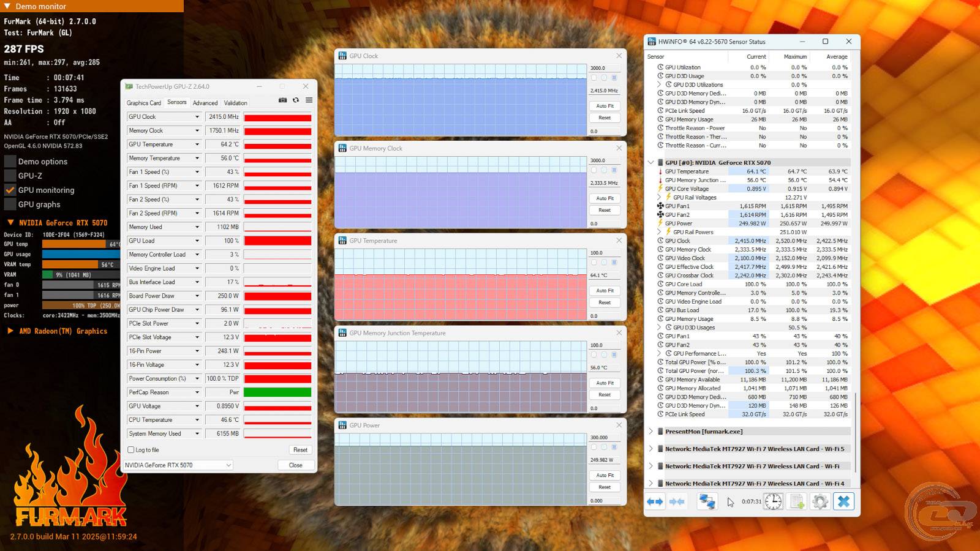Viewport: 980px width, 551px height.
Task: Expand GPU D3D Utilizations subgroup
Action: click(x=660, y=84)
